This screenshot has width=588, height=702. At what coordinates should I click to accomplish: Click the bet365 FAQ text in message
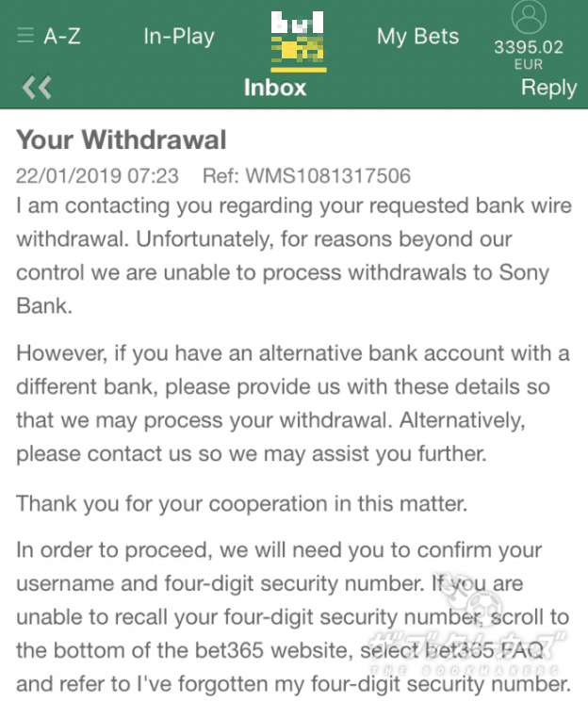point(483,650)
